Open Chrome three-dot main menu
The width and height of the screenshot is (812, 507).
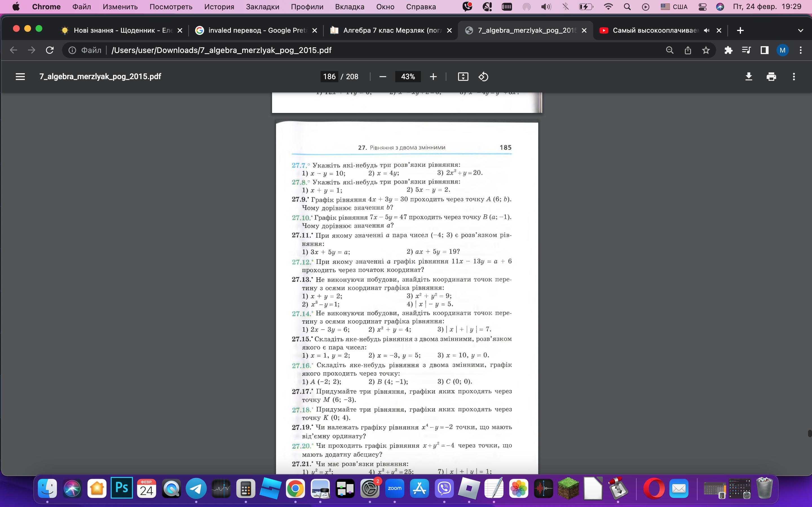point(801,50)
